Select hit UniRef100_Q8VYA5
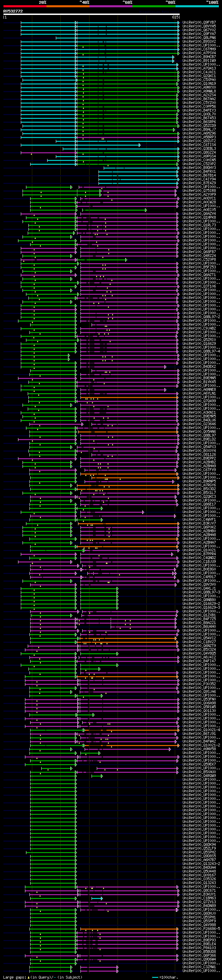 [x=199, y=27]
